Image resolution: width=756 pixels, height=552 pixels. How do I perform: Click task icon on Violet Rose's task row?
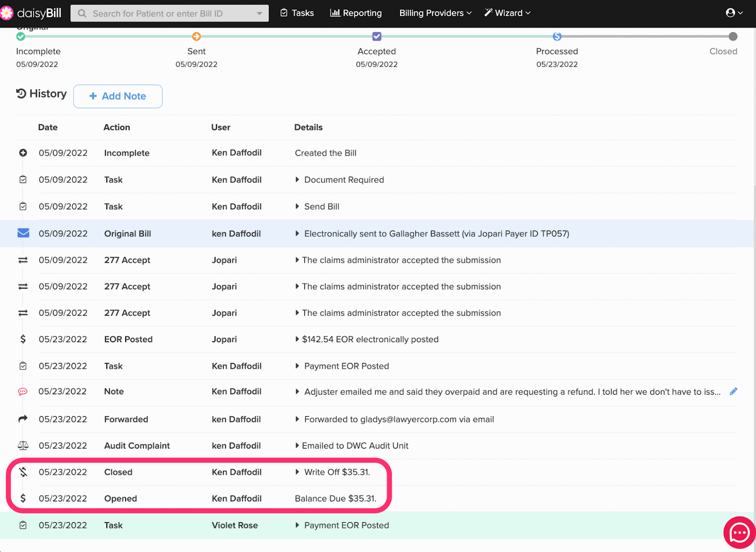click(23, 525)
